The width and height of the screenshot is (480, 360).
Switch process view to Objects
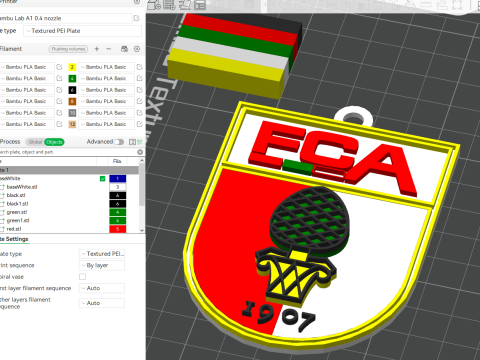tap(54, 142)
